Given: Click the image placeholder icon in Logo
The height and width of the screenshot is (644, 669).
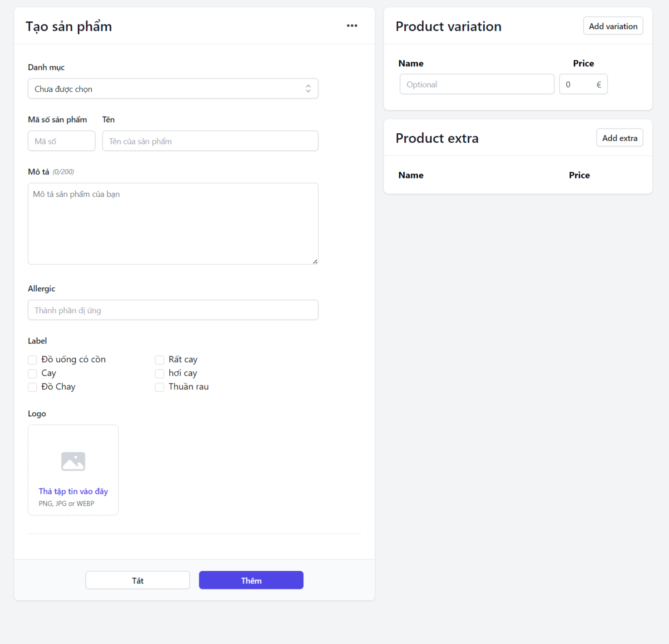Looking at the screenshot, I should tap(73, 461).
